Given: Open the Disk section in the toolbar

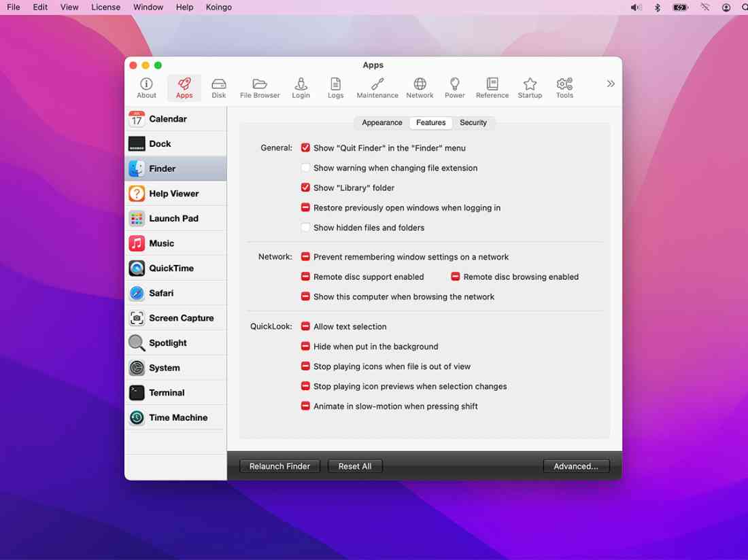Looking at the screenshot, I should (x=218, y=87).
